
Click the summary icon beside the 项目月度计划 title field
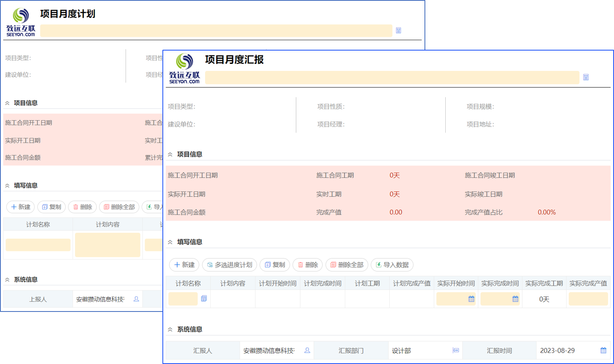(399, 31)
